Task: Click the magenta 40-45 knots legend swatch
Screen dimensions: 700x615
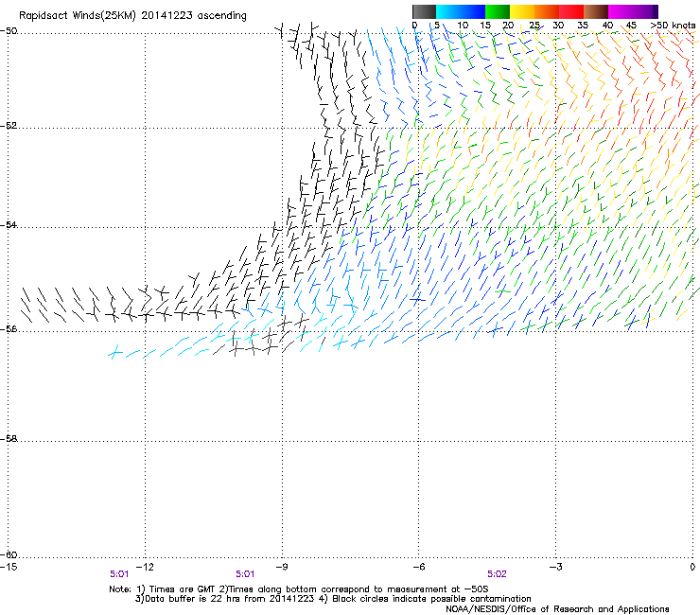Action: pos(621,11)
